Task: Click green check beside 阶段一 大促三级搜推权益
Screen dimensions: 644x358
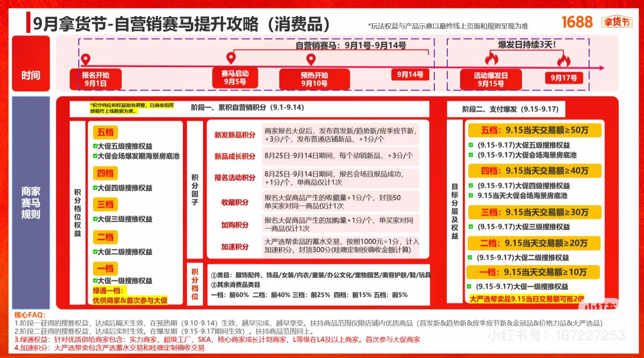Action: (x=95, y=219)
